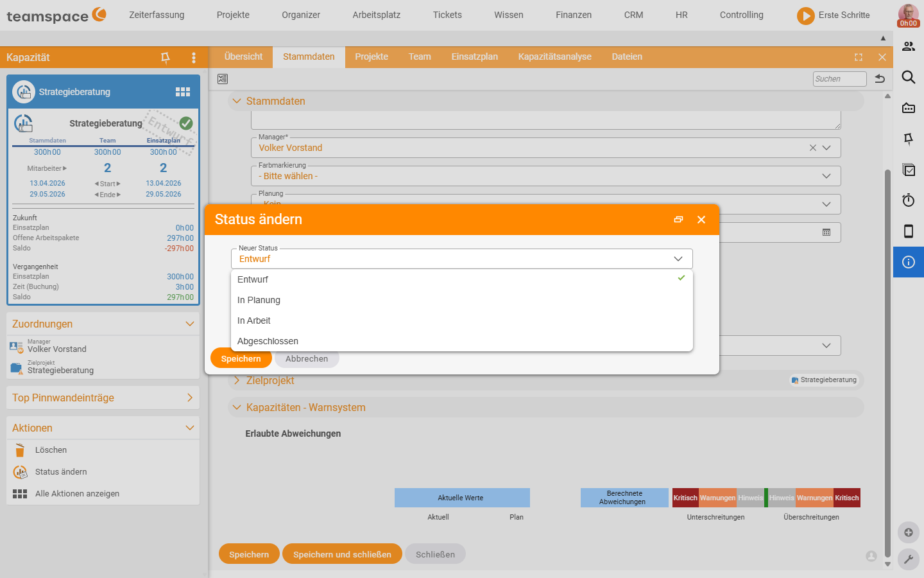Switch to the Kapazitätsanalyse tab
Viewport: 924px width, 578px height.
pyautogui.click(x=555, y=57)
